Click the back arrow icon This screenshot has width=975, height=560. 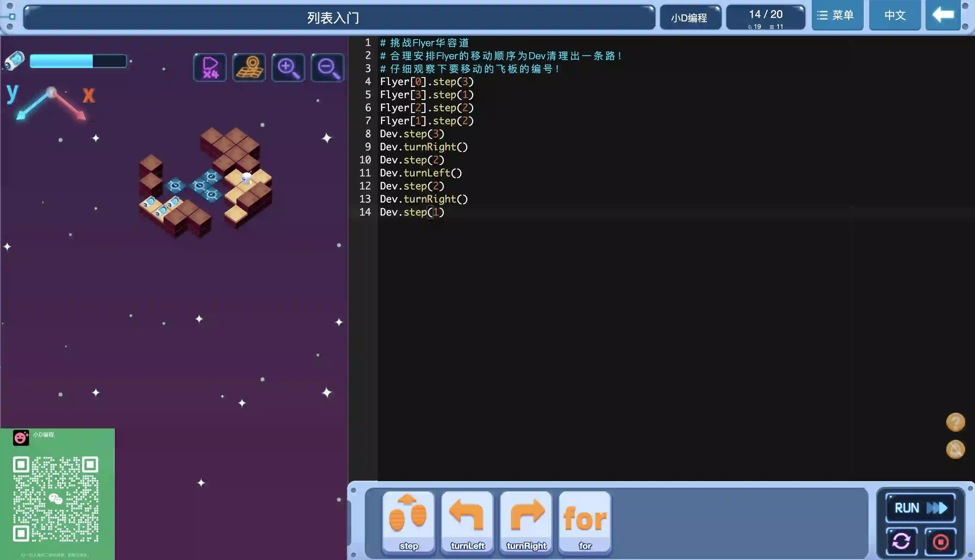click(x=943, y=15)
